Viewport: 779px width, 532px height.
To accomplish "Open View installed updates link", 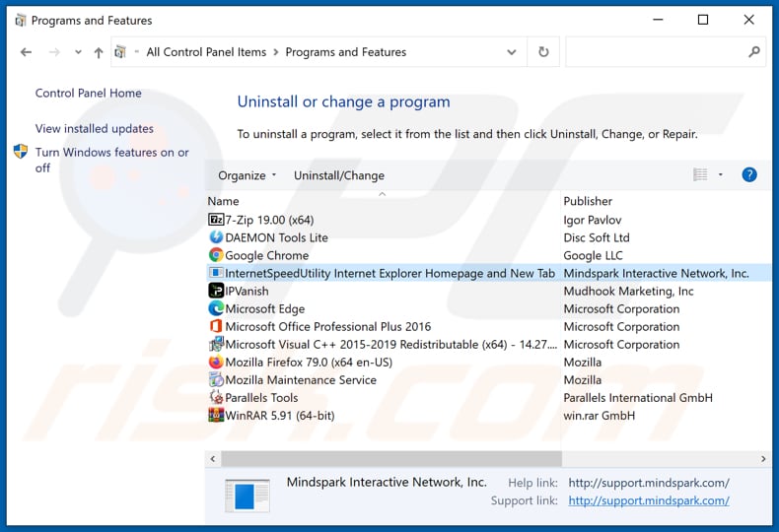I will point(95,128).
